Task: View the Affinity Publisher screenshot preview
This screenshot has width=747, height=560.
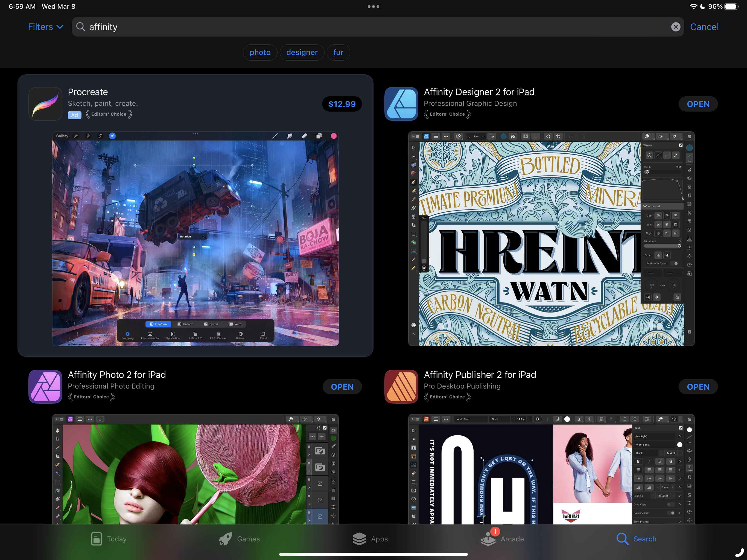Action: [552, 469]
